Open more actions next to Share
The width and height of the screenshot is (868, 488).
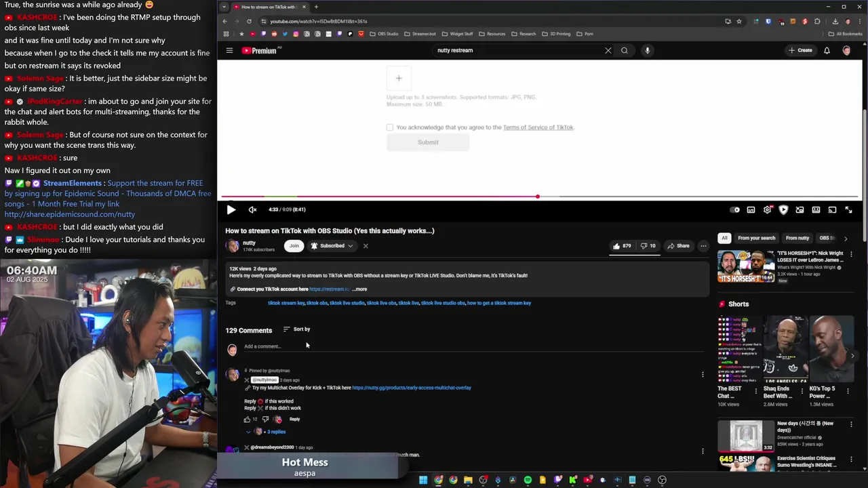point(703,246)
